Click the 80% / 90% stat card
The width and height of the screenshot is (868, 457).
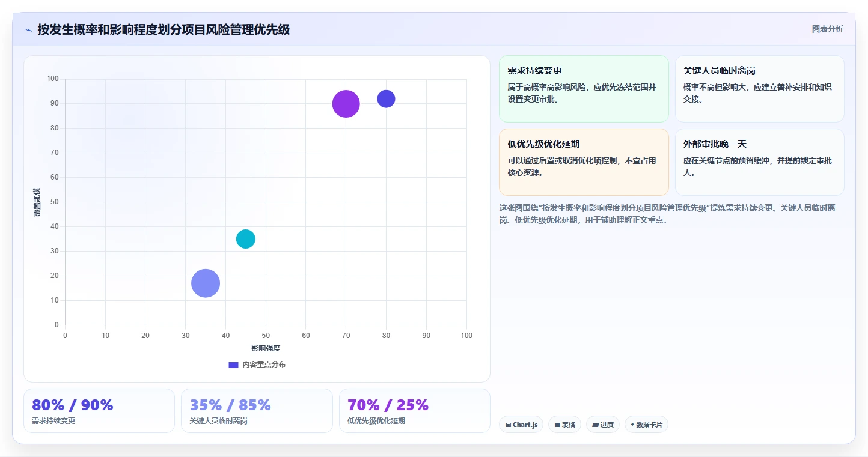coord(99,411)
